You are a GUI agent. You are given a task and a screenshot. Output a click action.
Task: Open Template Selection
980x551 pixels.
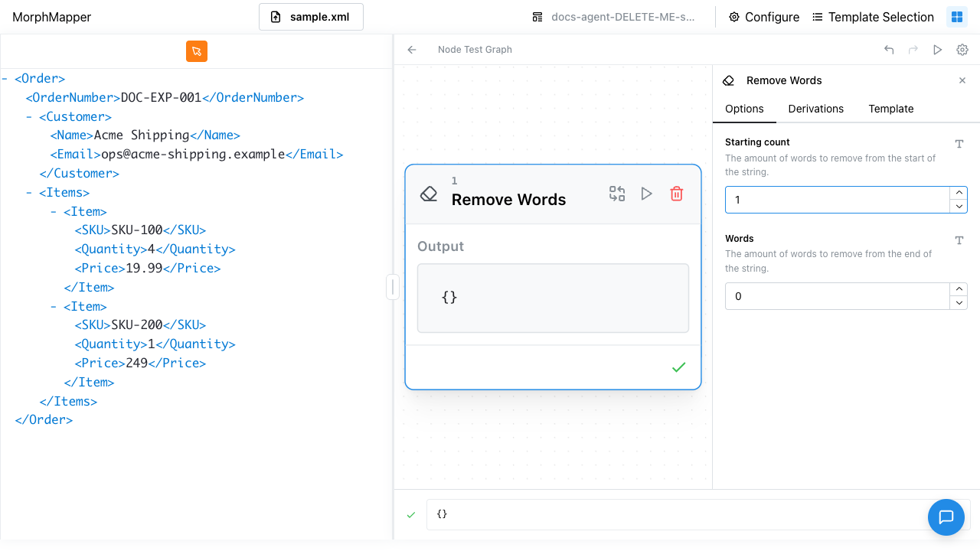(x=873, y=17)
